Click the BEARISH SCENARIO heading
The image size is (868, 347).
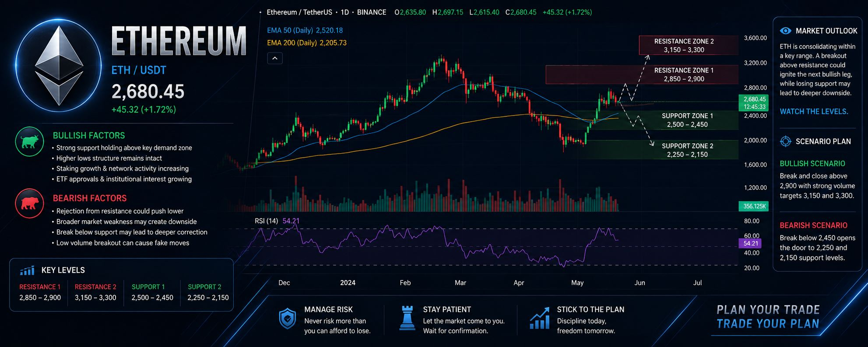tap(814, 225)
